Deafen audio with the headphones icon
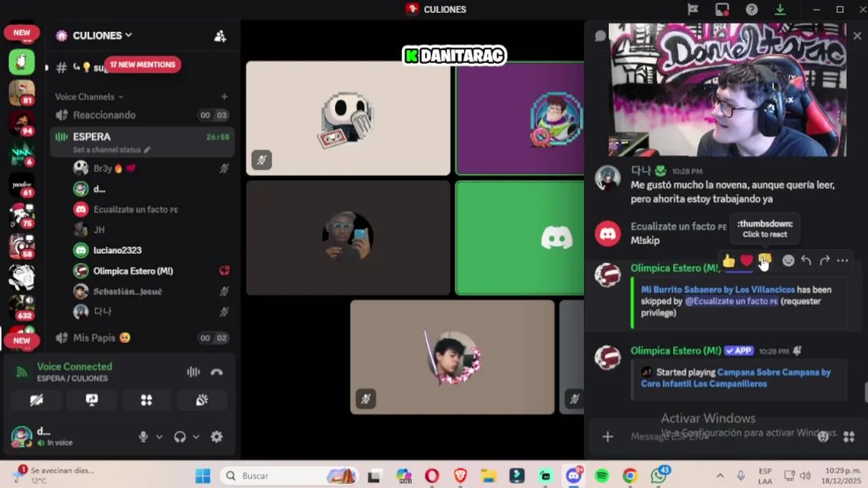 tap(180, 437)
